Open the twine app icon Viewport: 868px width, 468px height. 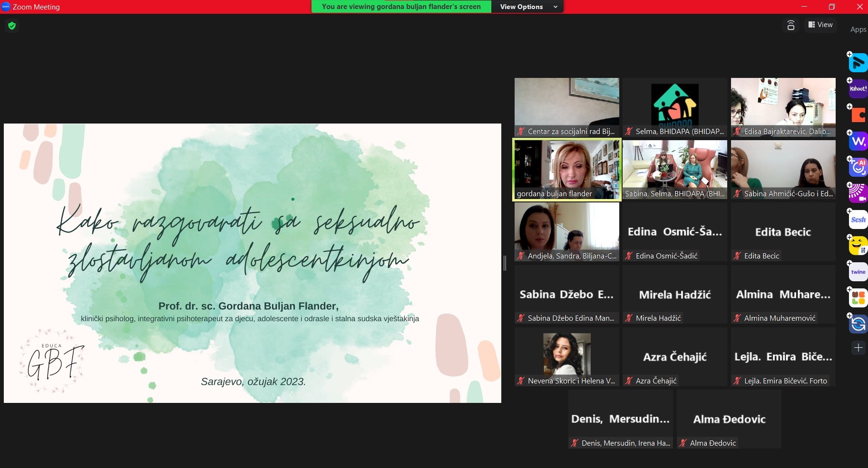click(858, 272)
